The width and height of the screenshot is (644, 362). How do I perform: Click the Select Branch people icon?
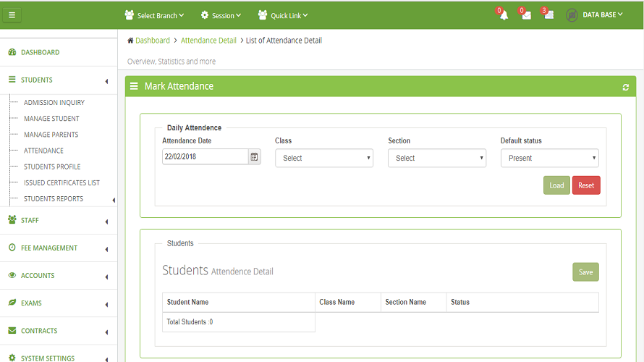[130, 15]
